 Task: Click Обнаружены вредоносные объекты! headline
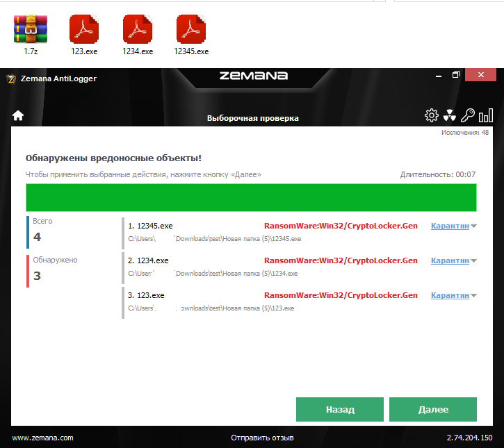pyautogui.click(x=113, y=158)
